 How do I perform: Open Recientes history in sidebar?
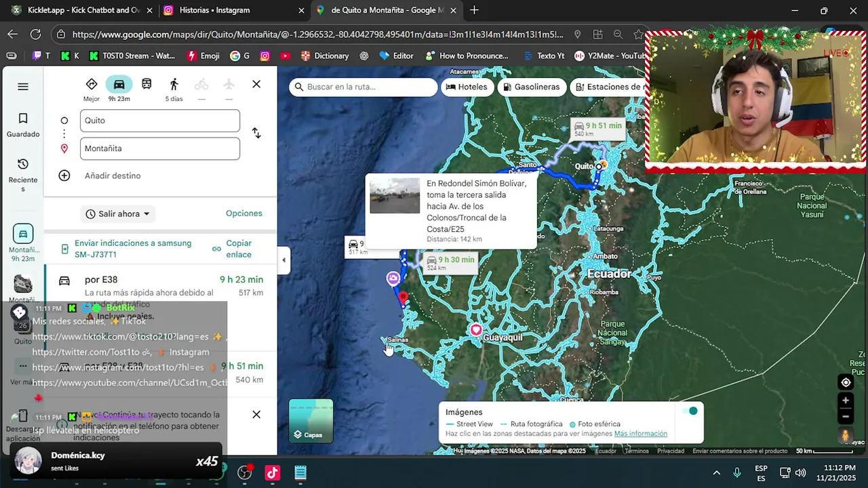[x=23, y=175]
